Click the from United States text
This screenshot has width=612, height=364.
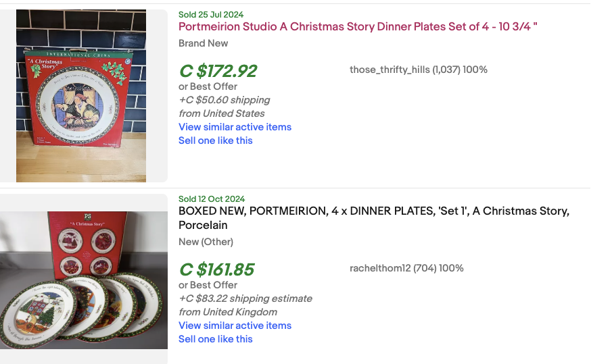(x=222, y=113)
